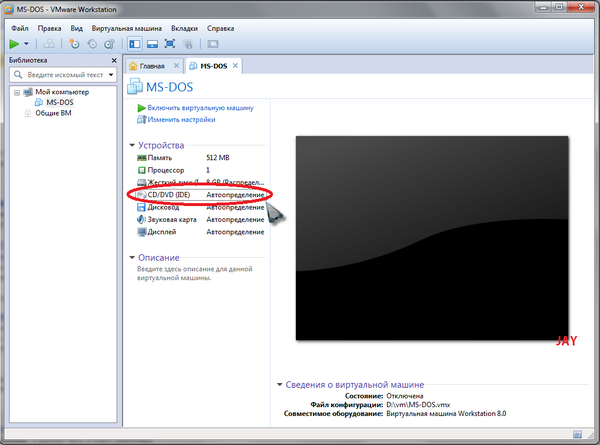Toggle the library sidebar view icon
The height and width of the screenshot is (445, 600).
tap(135, 44)
